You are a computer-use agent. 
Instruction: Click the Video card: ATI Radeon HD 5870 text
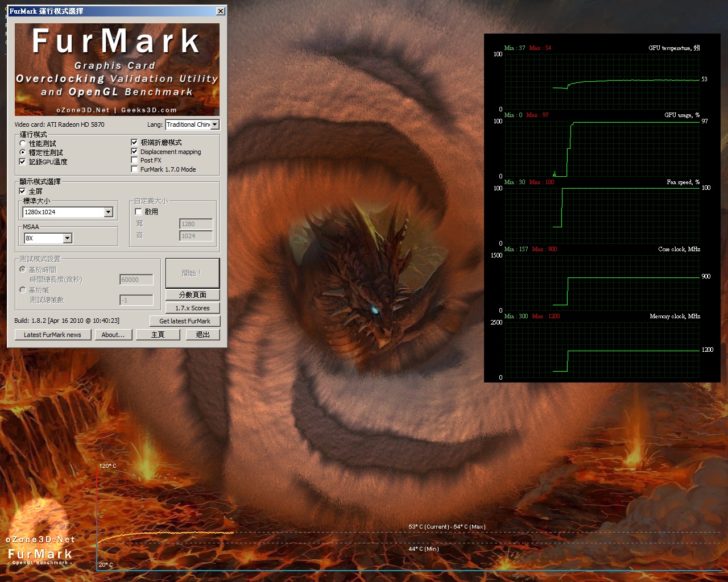point(60,124)
